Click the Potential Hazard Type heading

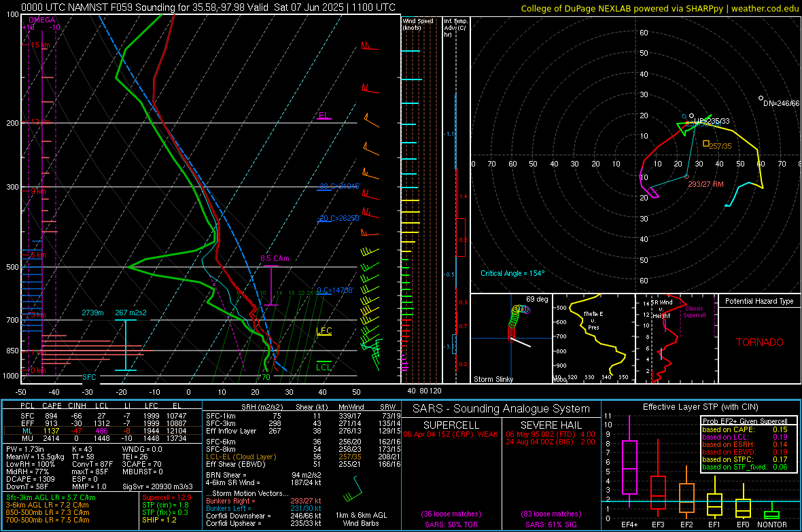point(759,301)
